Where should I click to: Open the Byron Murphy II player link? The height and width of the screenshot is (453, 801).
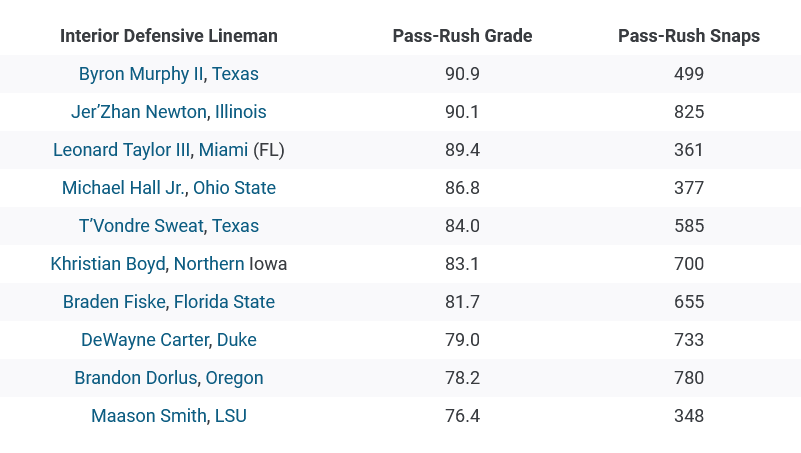click(141, 74)
